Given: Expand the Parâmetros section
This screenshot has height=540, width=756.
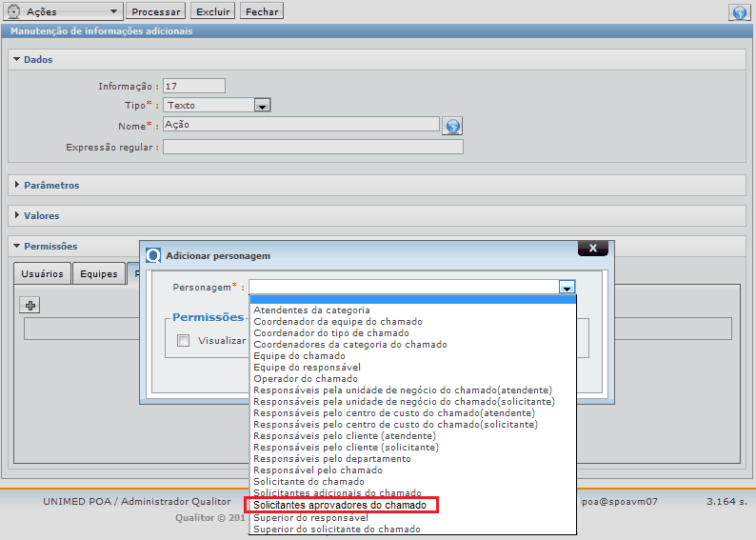Looking at the screenshot, I should click(51, 185).
